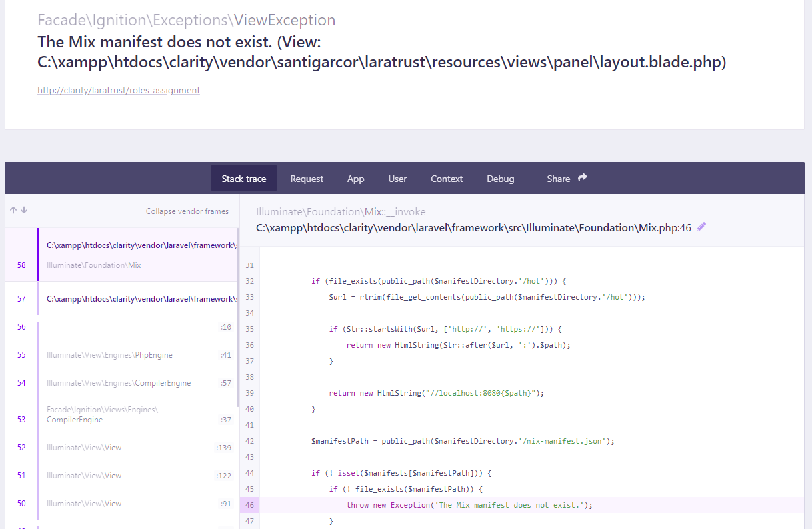The height and width of the screenshot is (529, 812).
Task: Open the Debug tab
Action: (x=500, y=178)
